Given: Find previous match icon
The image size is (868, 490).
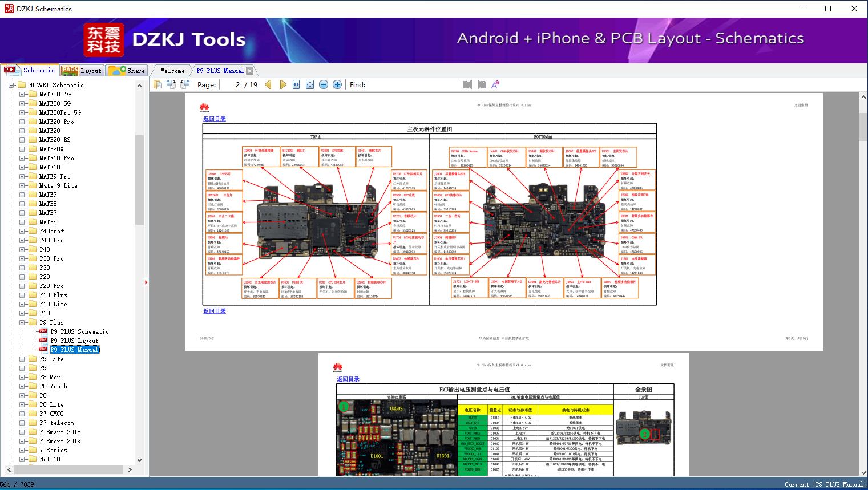Looking at the screenshot, I should coord(468,84).
